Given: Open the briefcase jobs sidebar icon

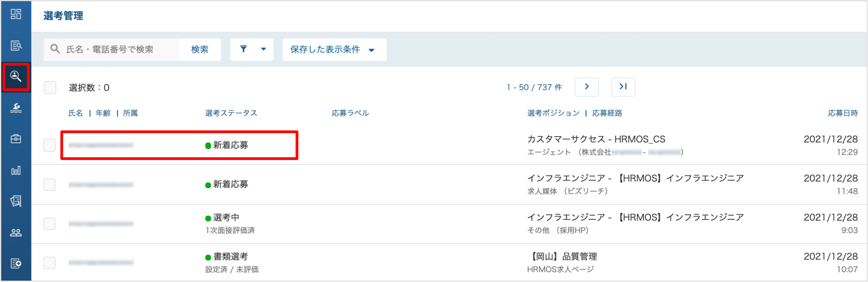Looking at the screenshot, I should [x=16, y=139].
